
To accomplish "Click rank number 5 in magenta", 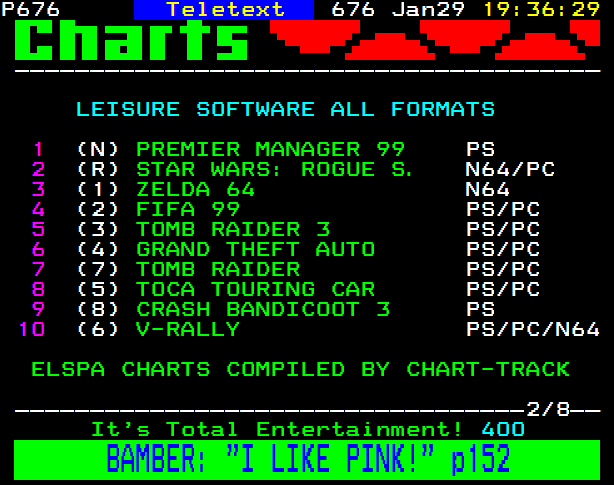I will (38, 229).
